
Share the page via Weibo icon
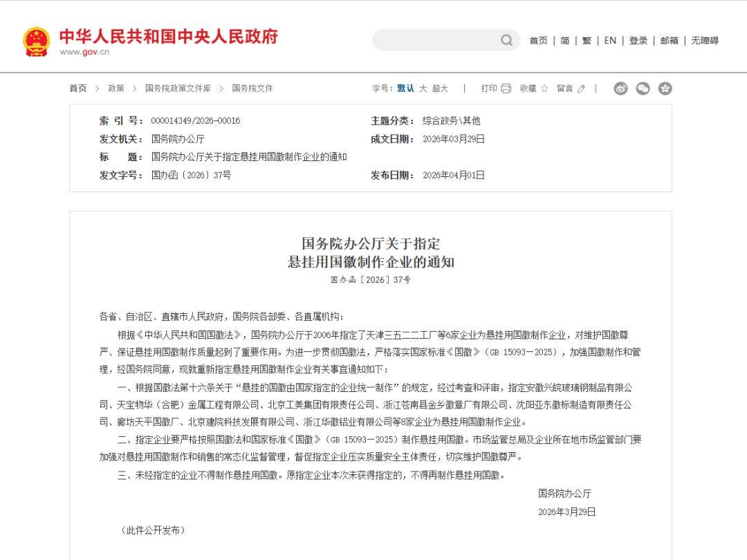(620, 88)
